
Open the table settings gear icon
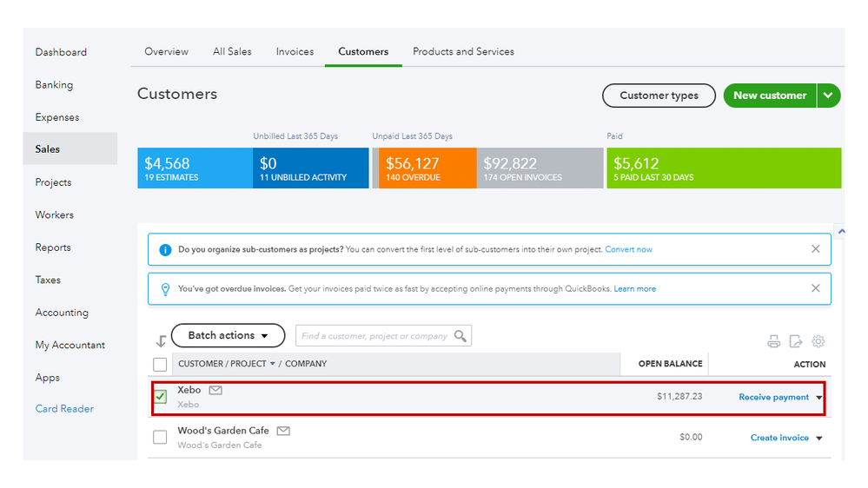818,342
